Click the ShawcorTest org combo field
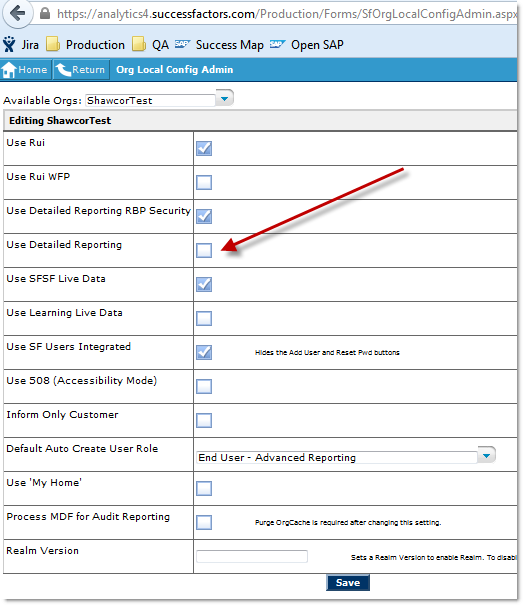The height and width of the screenshot is (605, 523). pyautogui.click(x=151, y=100)
